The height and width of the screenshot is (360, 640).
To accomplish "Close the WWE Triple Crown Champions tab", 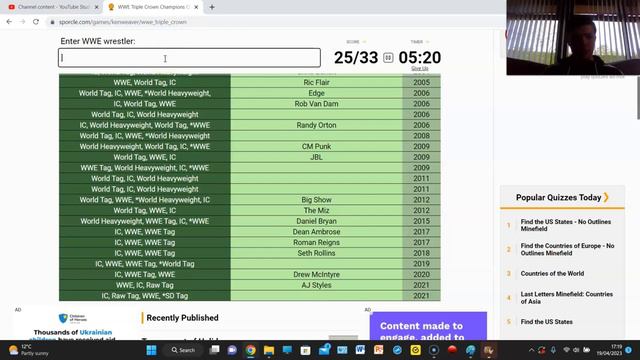I will (x=196, y=7).
